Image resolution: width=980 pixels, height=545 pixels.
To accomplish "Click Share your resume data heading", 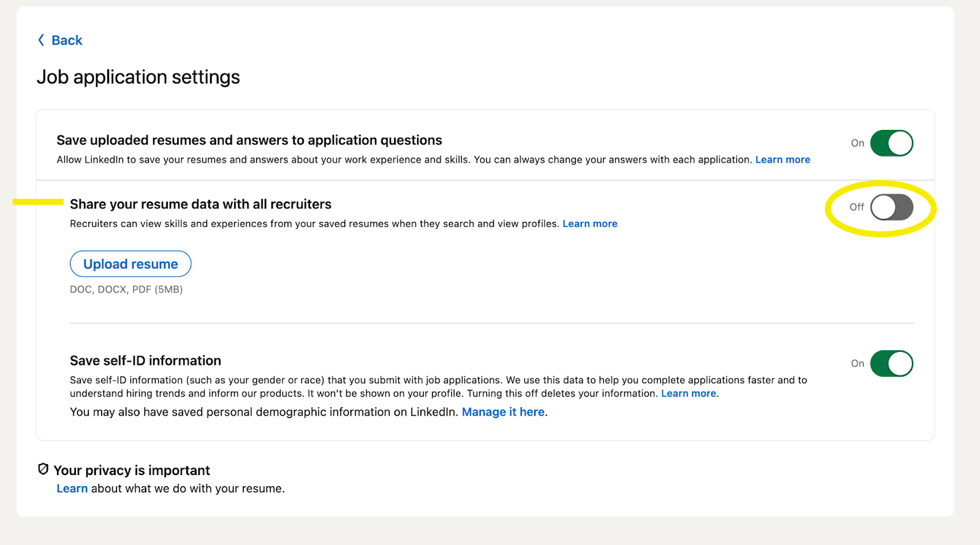I will pos(200,204).
